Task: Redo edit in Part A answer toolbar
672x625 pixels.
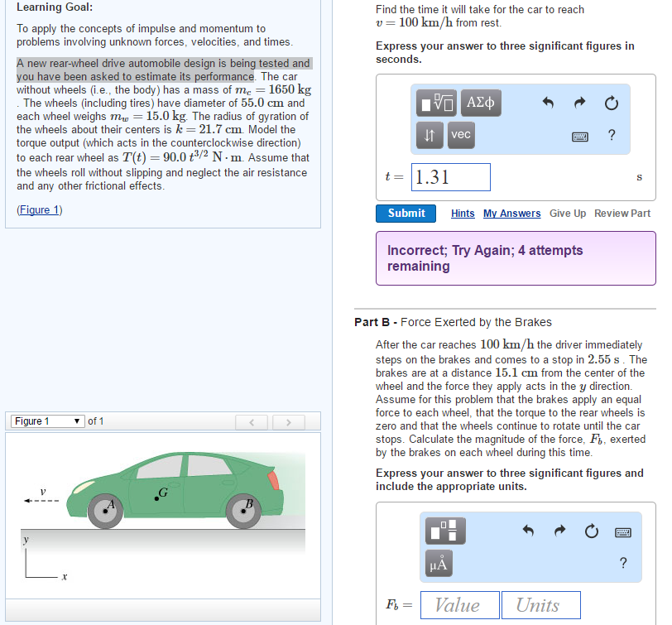Action: pos(579,104)
